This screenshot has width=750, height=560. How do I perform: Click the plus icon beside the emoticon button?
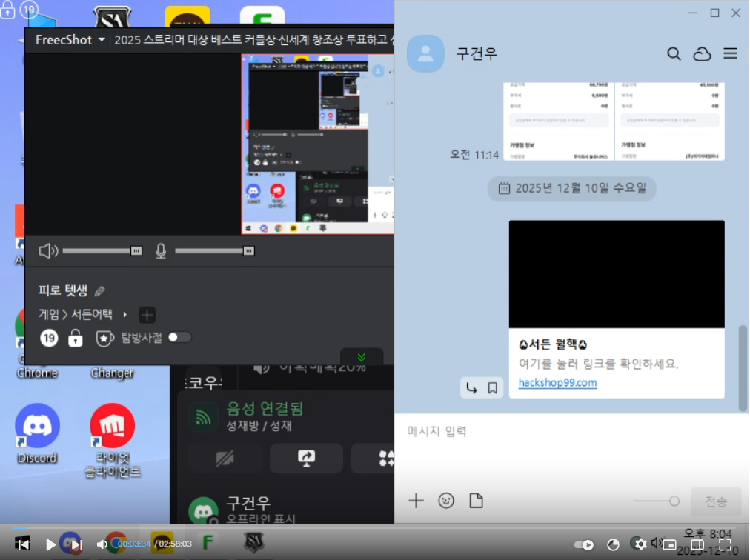click(x=416, y=501)
